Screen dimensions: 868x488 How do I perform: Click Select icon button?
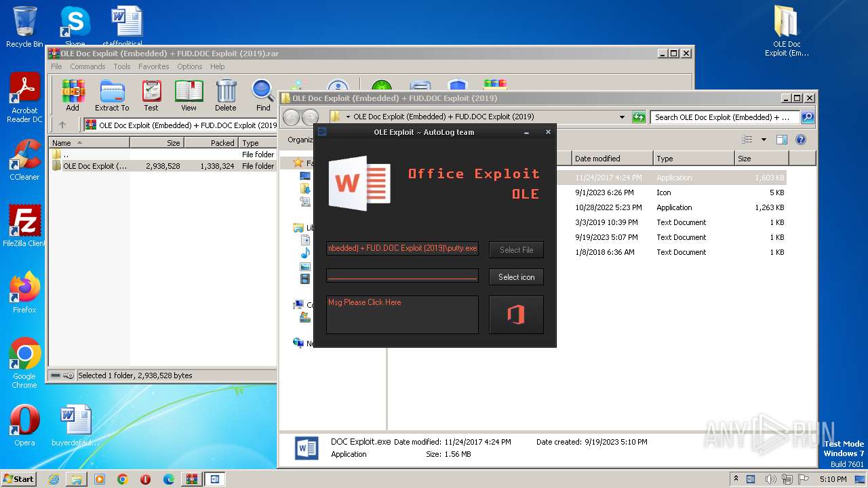[516, 277]
